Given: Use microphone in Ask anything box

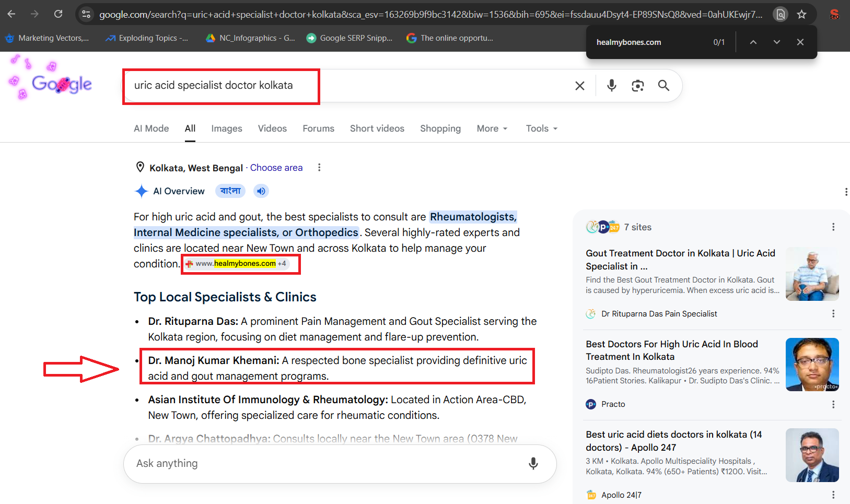Looking at the screenshot, I should click(x=533, y=464).
